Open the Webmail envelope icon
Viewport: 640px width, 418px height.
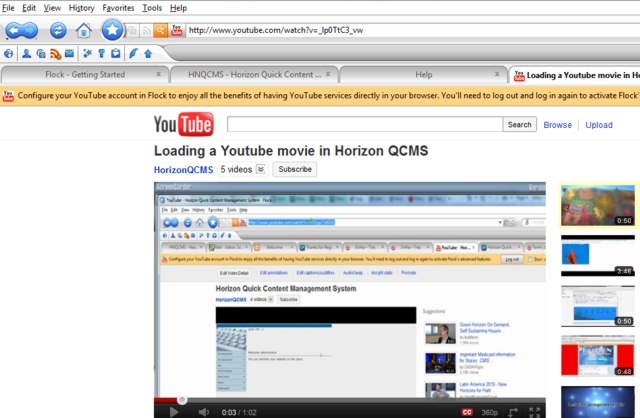[x=69, y=53]
